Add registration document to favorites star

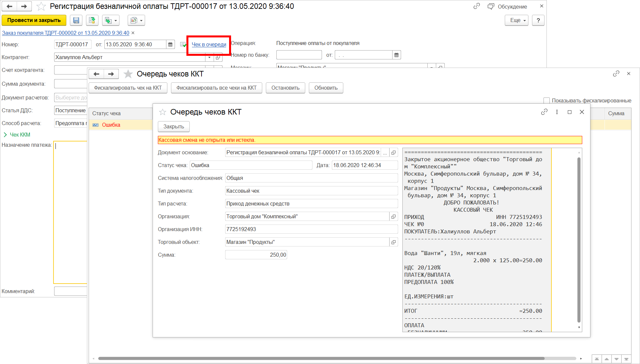tap(41, 7)
